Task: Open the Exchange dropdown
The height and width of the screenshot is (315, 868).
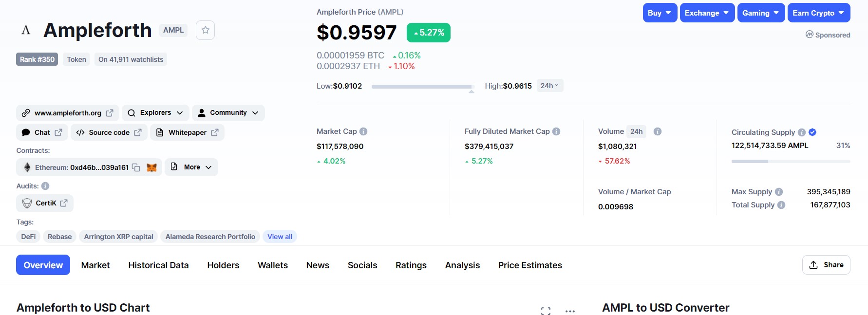Action: pyautogui.click(x=707, y=13)
